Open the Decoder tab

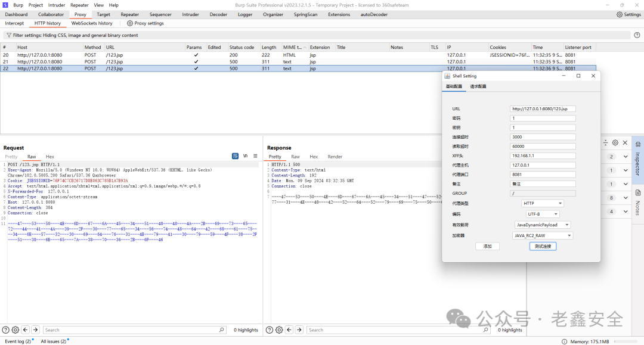click(218, 14)
